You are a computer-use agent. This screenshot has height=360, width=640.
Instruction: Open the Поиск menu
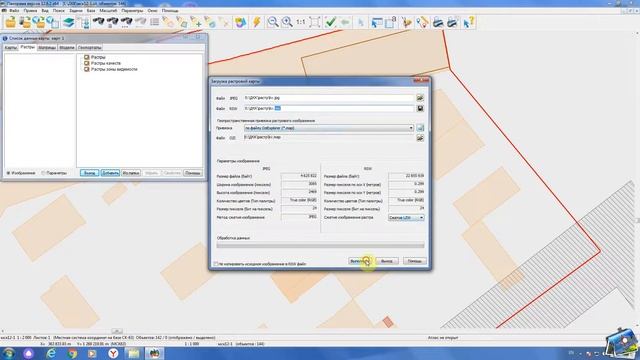point(58,11)
